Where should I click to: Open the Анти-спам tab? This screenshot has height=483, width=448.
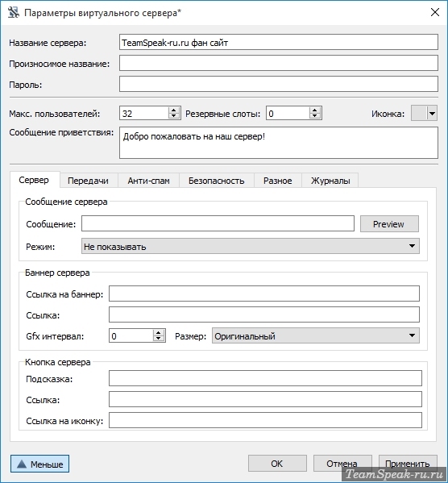pos(149,181)
